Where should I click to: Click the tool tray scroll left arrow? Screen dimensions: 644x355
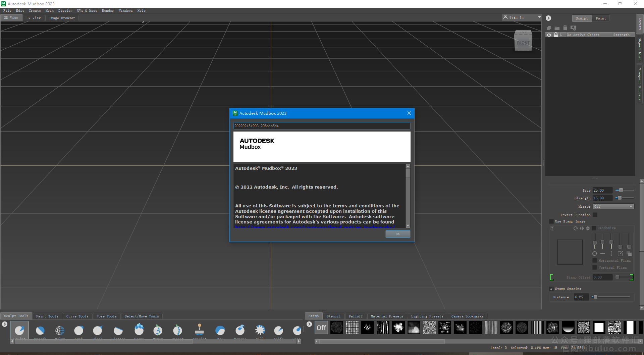(12, 341)
